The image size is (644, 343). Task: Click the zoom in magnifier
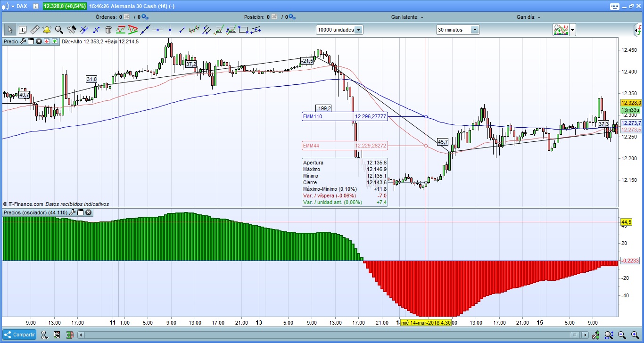click(635, 335)
